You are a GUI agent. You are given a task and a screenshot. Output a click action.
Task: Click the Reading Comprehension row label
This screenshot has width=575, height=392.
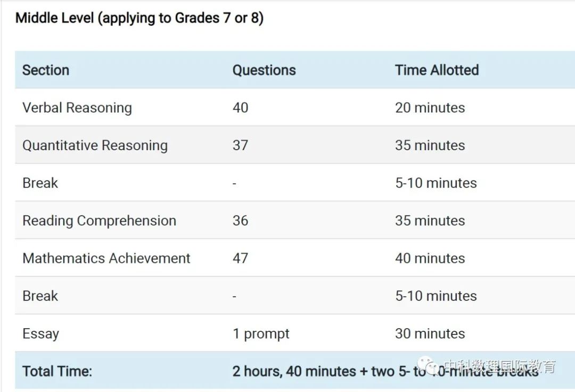point(100,220)
